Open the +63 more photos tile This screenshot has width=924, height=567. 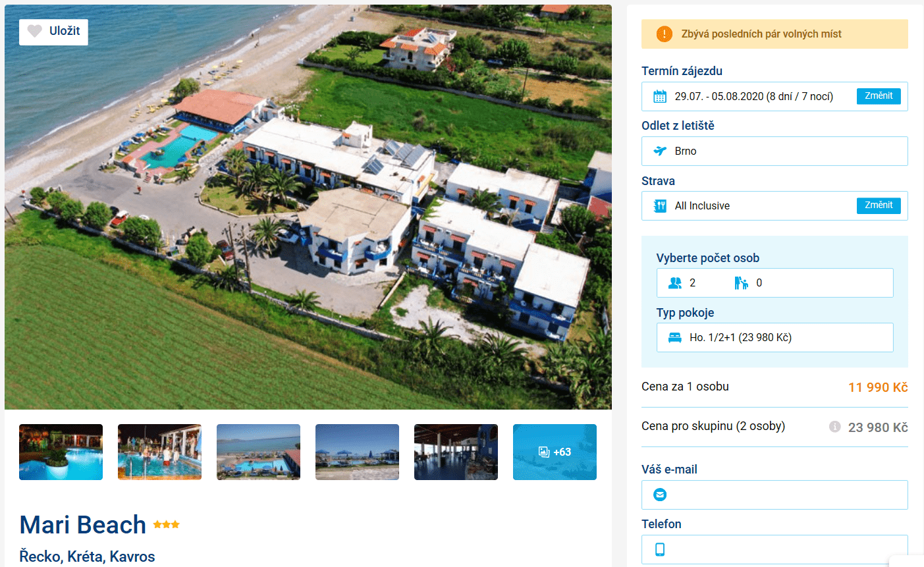pyautogui.click(x=555, y=452)
